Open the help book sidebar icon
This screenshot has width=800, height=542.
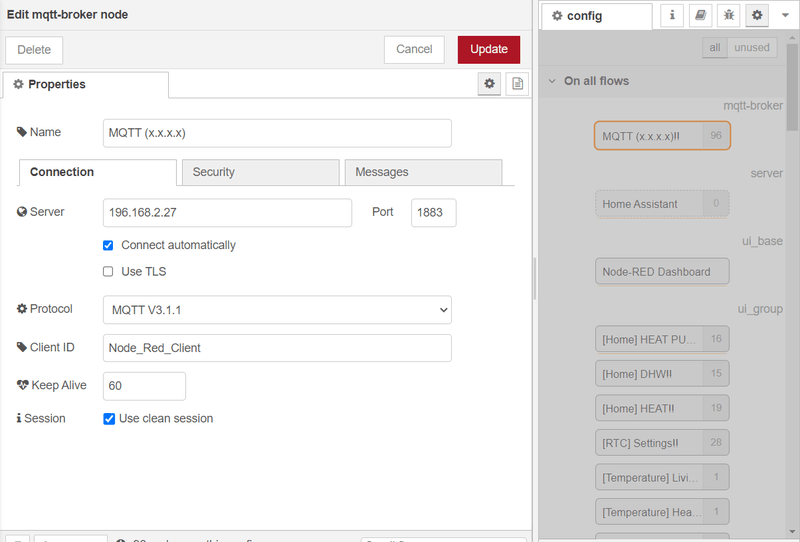(701, 15)
